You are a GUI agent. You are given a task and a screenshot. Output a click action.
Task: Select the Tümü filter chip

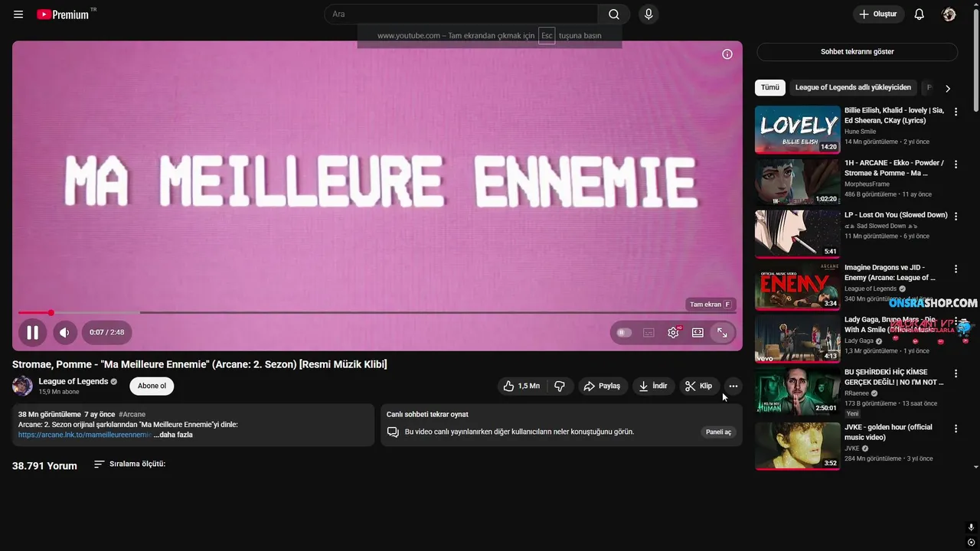click(x=770, y=87)
